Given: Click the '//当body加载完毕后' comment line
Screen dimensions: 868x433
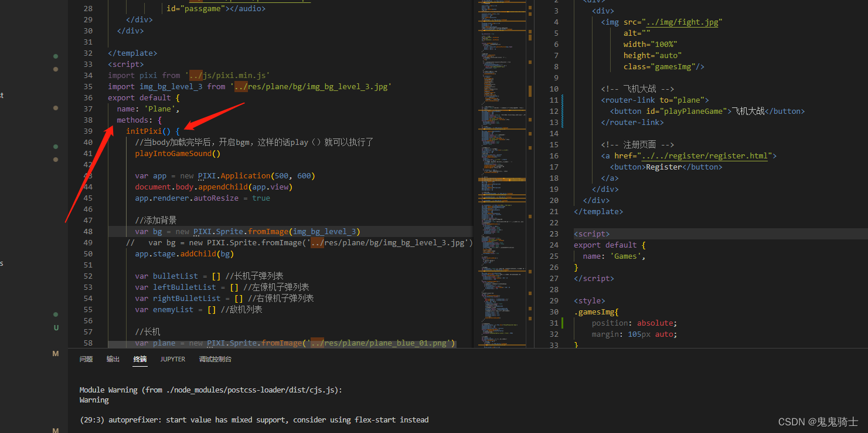Looking at the screenshot, I should click(x=254, y=142).
